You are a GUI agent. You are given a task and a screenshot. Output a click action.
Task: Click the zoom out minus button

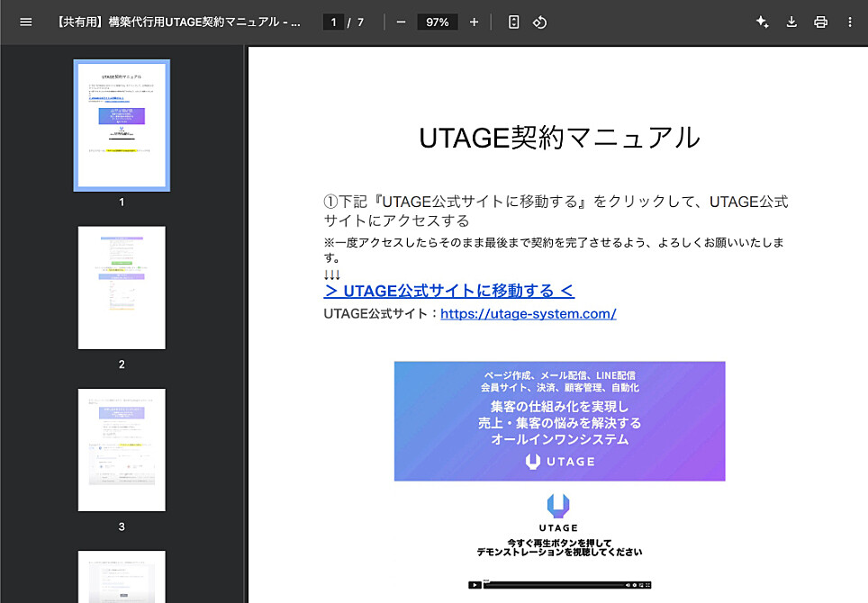pyautogui.click(x=402, y=22)
